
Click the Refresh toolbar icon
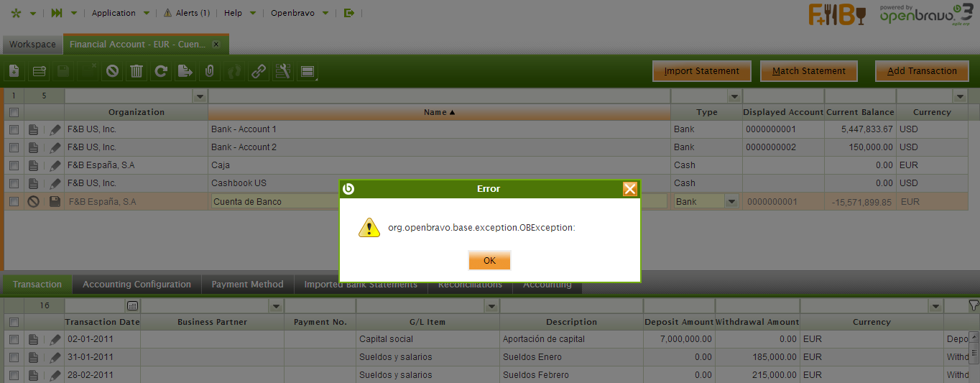tap(161, 71)
